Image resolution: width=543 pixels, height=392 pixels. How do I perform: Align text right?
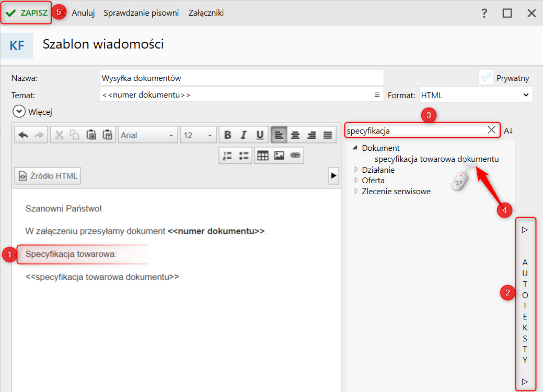click(311, 135)
